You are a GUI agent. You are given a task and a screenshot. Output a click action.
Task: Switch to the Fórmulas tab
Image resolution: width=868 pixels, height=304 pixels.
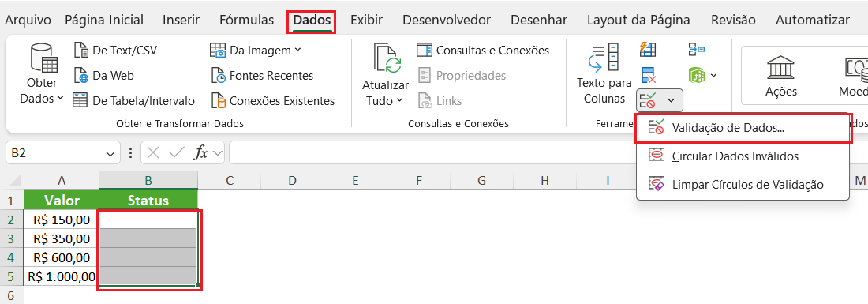pyautogui.click(x=246, y=21)
